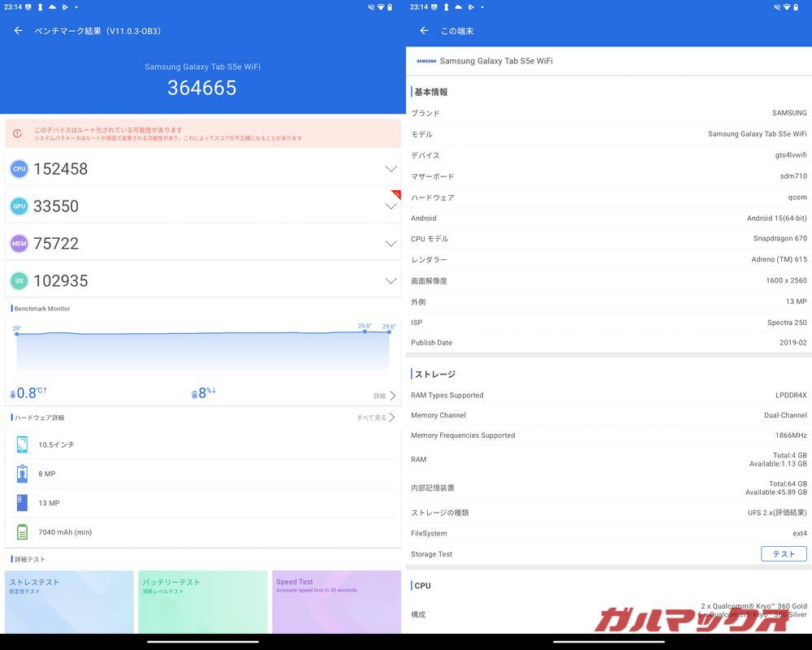Tap the UX score badge icon

tap(19, 280)
